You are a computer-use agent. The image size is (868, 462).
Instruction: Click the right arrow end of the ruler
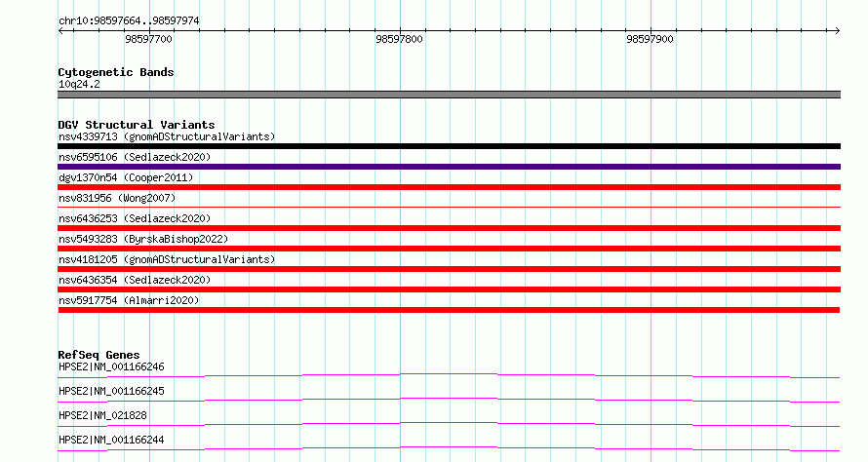[x=837, y=31]
